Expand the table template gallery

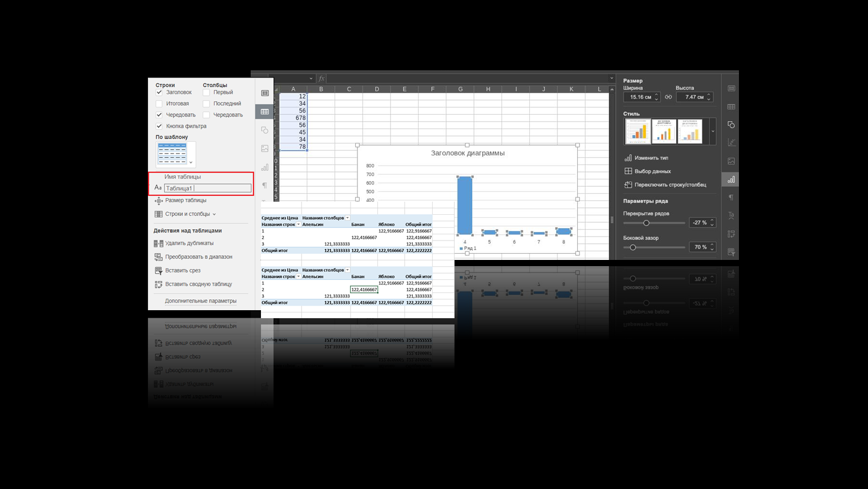click(191, 162)
